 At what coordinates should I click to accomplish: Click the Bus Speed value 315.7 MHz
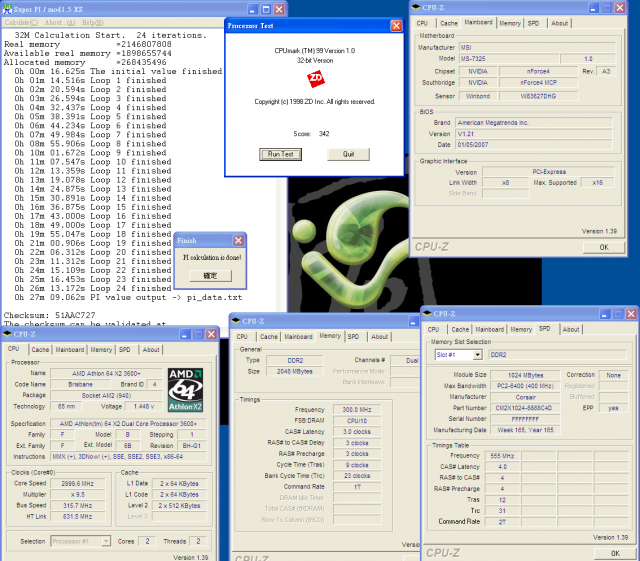78,505
